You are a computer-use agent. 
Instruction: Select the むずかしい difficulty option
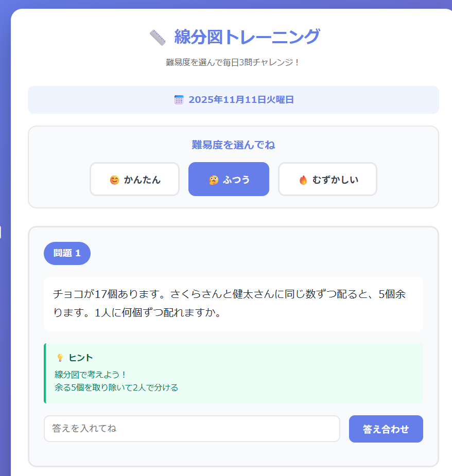[327, 179]
